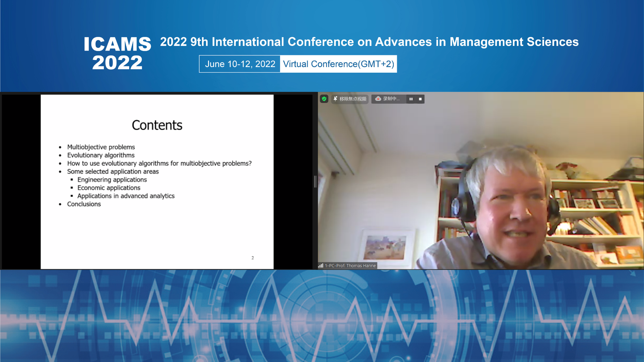Click the slide page number 2

tap(253, 258)
